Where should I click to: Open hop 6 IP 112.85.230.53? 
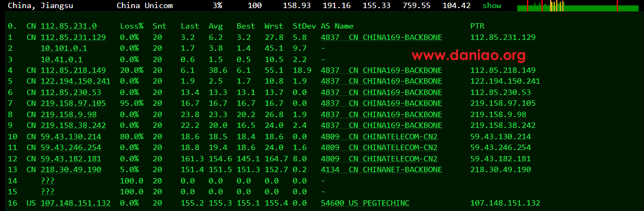(x=71, y=92)
